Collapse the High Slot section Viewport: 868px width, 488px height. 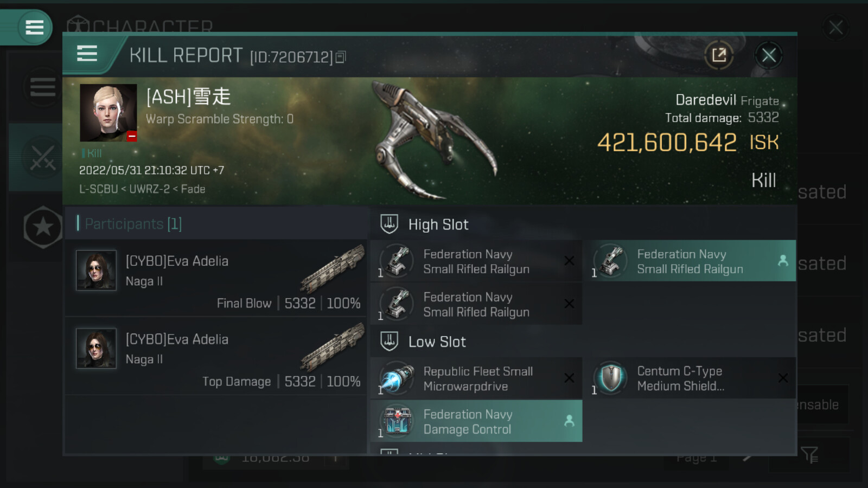[x=438, y=224]
